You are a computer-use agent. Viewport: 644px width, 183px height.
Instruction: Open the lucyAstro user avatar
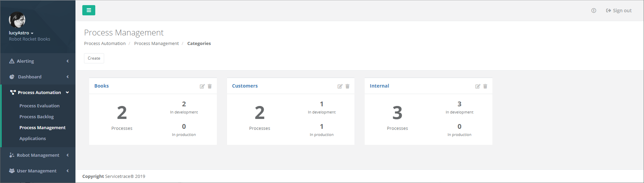(x=17, y=20)
